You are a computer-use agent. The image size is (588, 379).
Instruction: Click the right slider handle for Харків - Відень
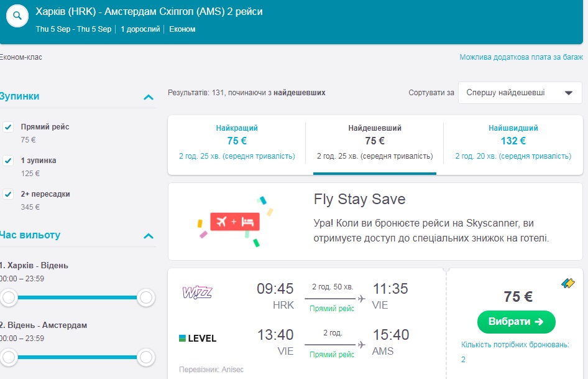[146, 298]
